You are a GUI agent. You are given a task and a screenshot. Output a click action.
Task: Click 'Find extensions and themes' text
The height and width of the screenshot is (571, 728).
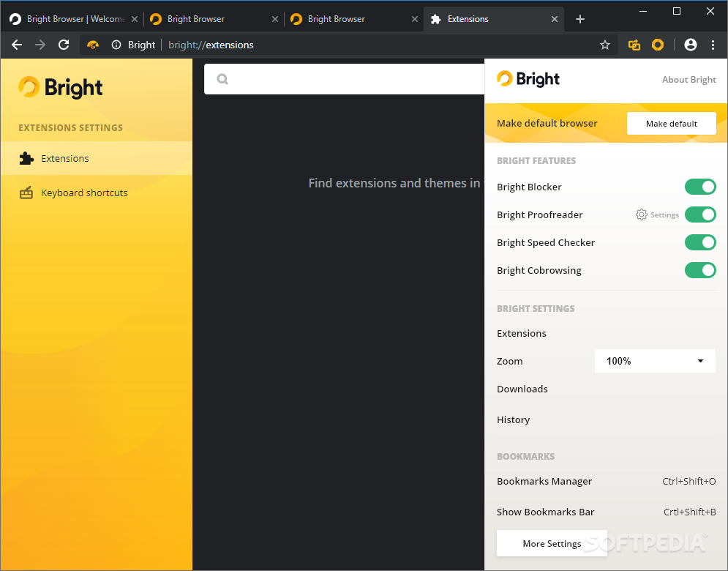[x=394, y=183]
